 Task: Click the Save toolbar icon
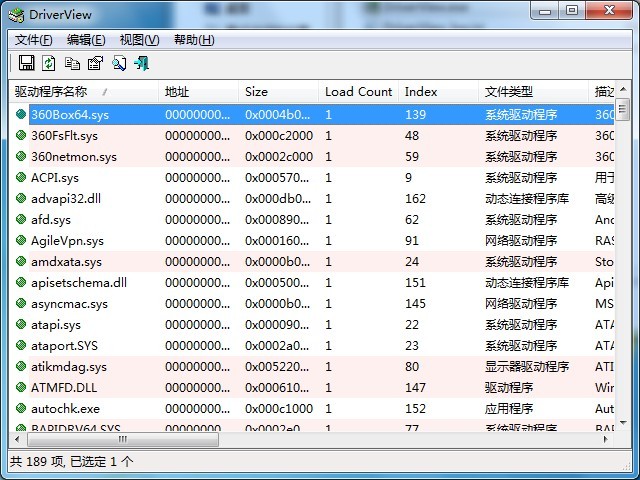(x=27, y=63)
